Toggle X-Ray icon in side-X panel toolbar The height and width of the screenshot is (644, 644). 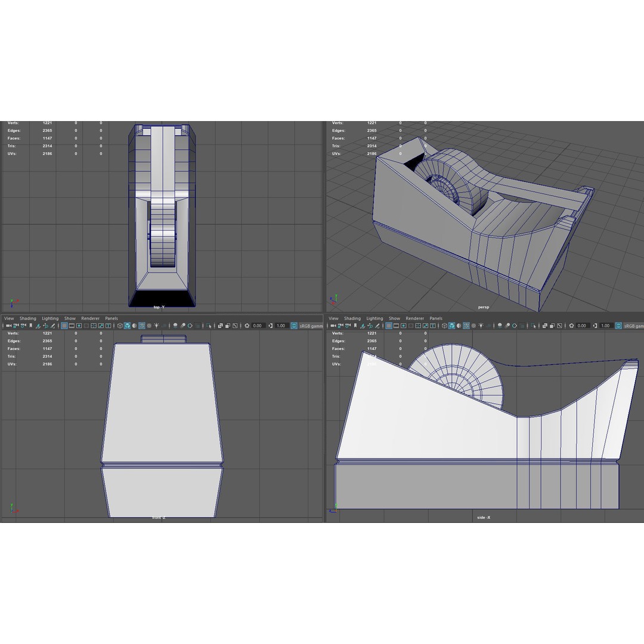click(x=545, y=326)
